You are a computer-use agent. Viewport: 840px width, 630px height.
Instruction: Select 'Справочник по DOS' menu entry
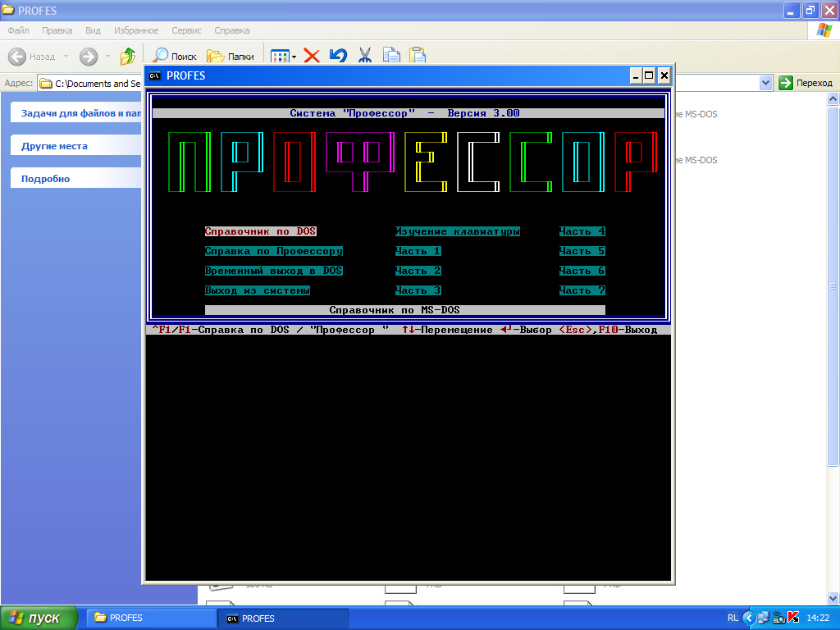coord(260,231)
